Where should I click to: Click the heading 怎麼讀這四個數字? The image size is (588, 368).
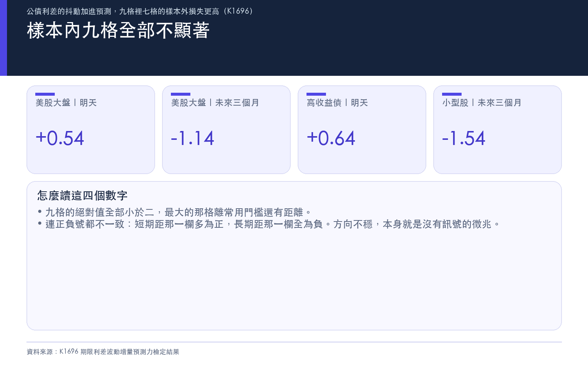click(x=82, y=195)
